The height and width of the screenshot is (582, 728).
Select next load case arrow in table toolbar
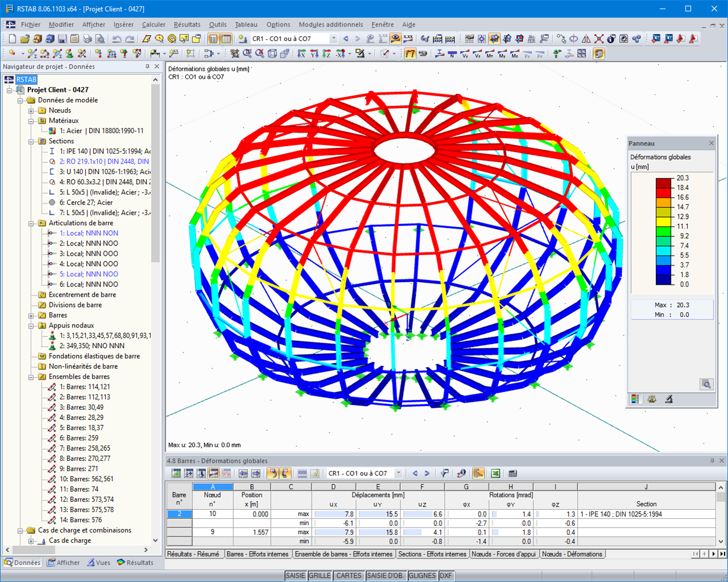click(x=427, y=473)
